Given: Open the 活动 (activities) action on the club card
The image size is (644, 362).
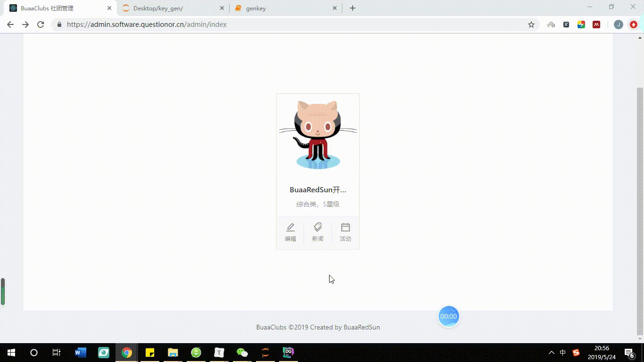Looking at the screenshot, I should coord(346,232).
